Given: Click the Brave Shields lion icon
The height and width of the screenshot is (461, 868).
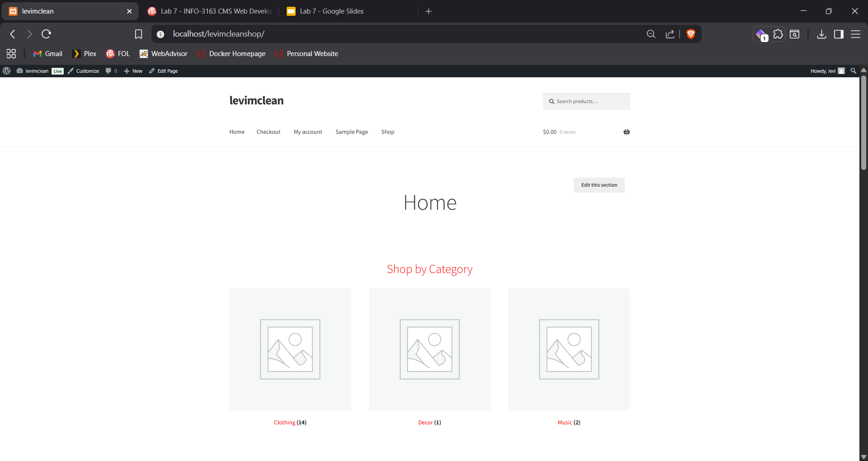Looking at the screenshot, I should (690, 34).
